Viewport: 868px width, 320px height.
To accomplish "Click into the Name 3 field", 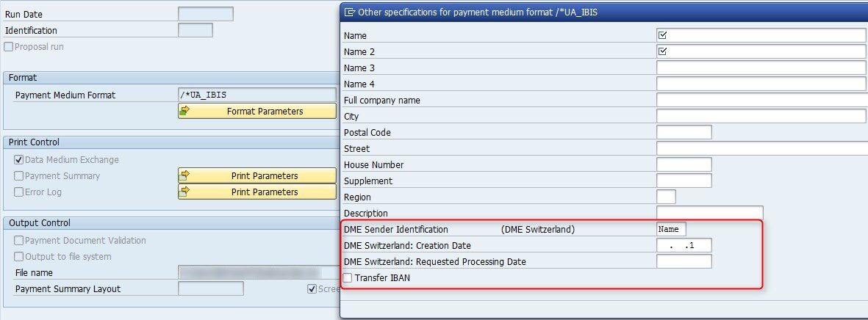I will tap(761, 68).
